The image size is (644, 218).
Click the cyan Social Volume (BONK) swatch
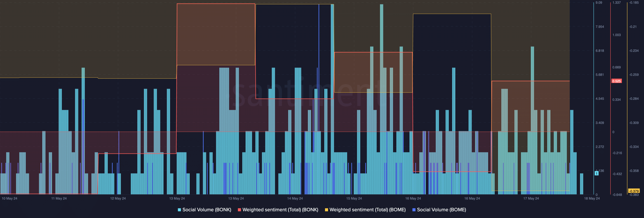click(179, 210)
